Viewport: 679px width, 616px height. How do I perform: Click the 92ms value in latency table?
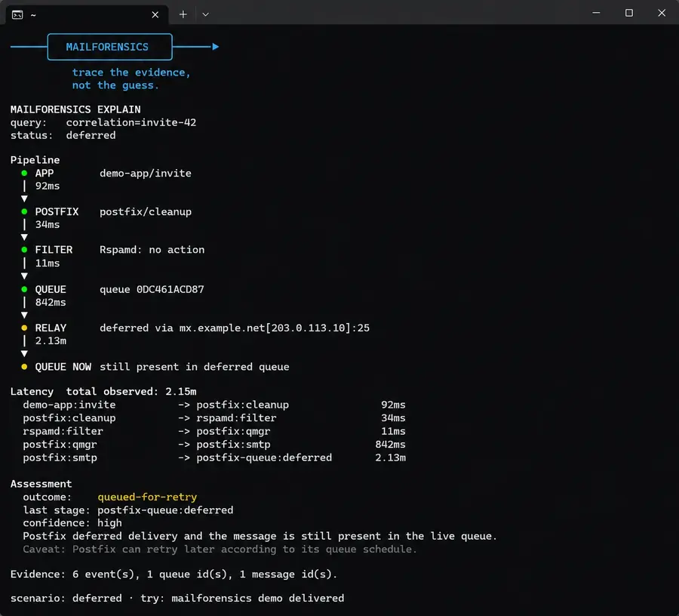click(x=393, y=405)
